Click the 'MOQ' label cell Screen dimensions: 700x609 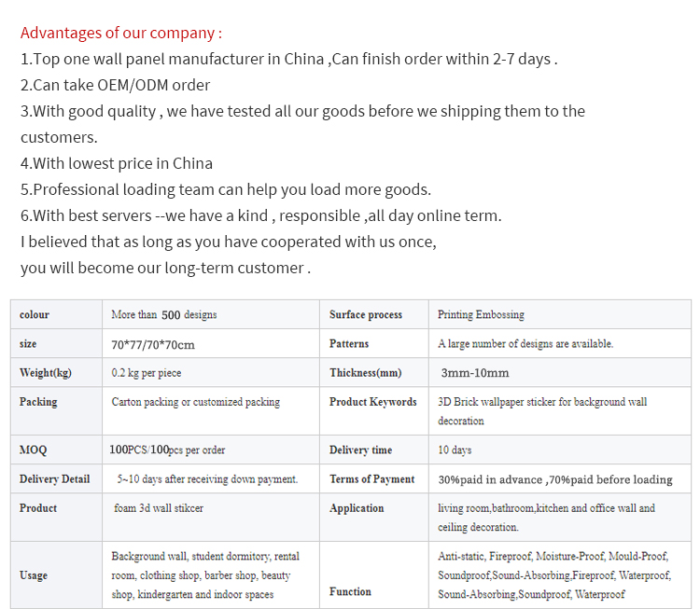tap(33, 450)
